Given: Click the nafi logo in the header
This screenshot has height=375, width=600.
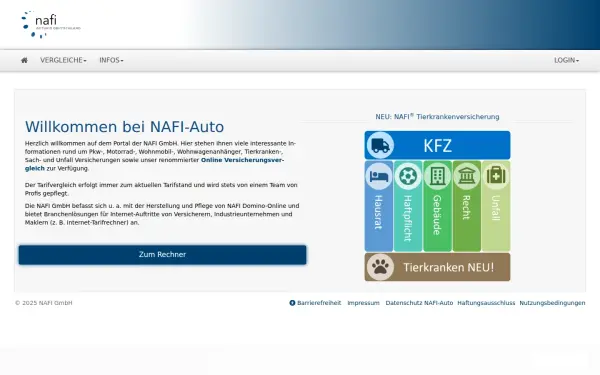Looking at the screenshot, I should [x=51, y=24].
